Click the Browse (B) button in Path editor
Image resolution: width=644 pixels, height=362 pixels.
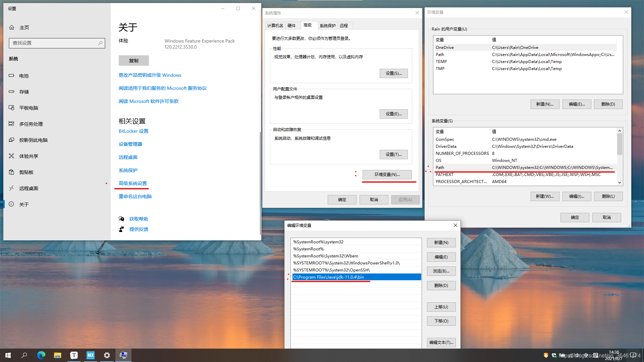pyautogui.click(x=441, y=271)
